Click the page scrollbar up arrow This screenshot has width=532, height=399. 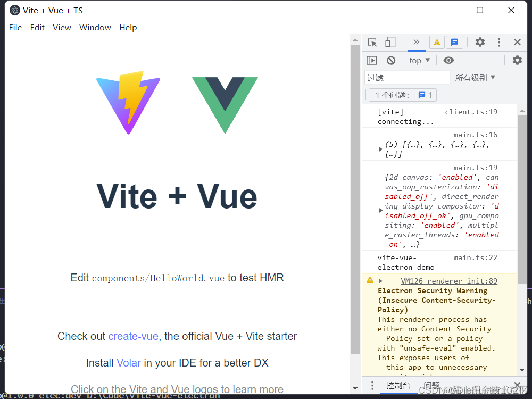[x=355, y=40]
